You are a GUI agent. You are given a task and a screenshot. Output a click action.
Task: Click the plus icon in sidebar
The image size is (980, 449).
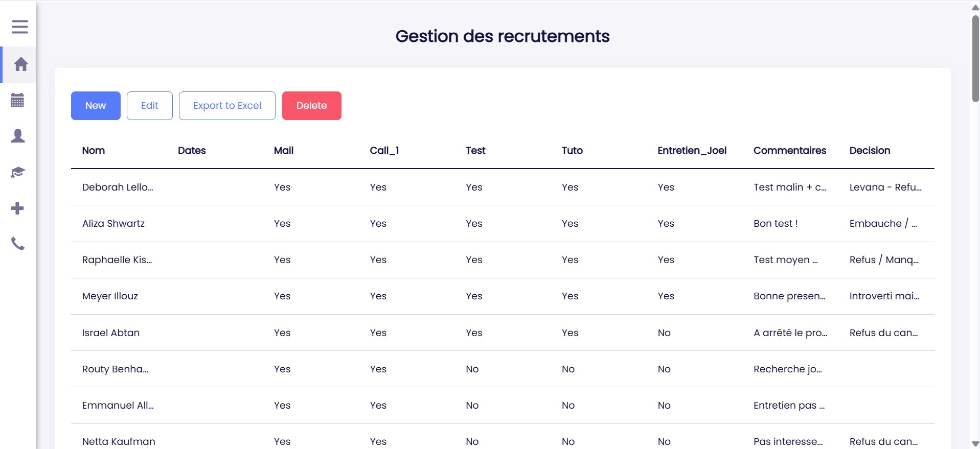18,208
